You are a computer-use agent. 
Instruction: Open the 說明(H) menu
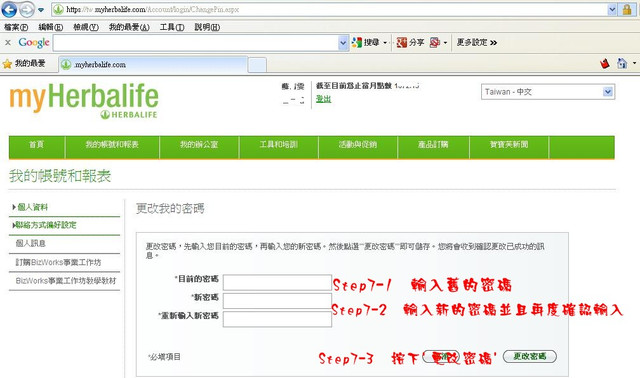[x=207, y=27]
